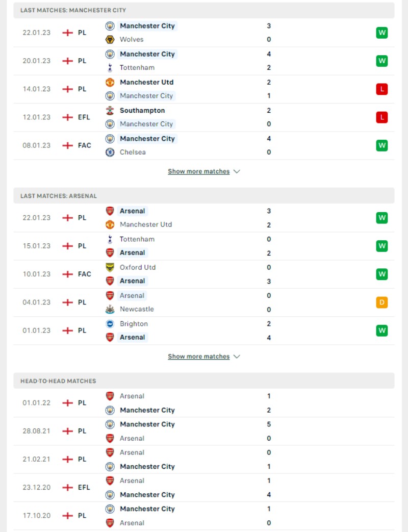Click the Newcastle club crest icon
This screenshot has height=532, width=408.
tap(110, 309)
